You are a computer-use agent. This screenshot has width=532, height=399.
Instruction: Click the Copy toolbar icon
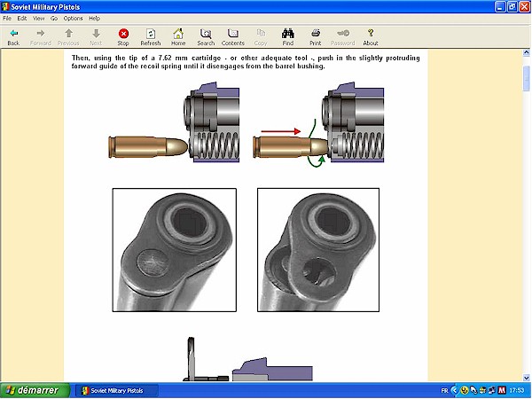point(261,37)
